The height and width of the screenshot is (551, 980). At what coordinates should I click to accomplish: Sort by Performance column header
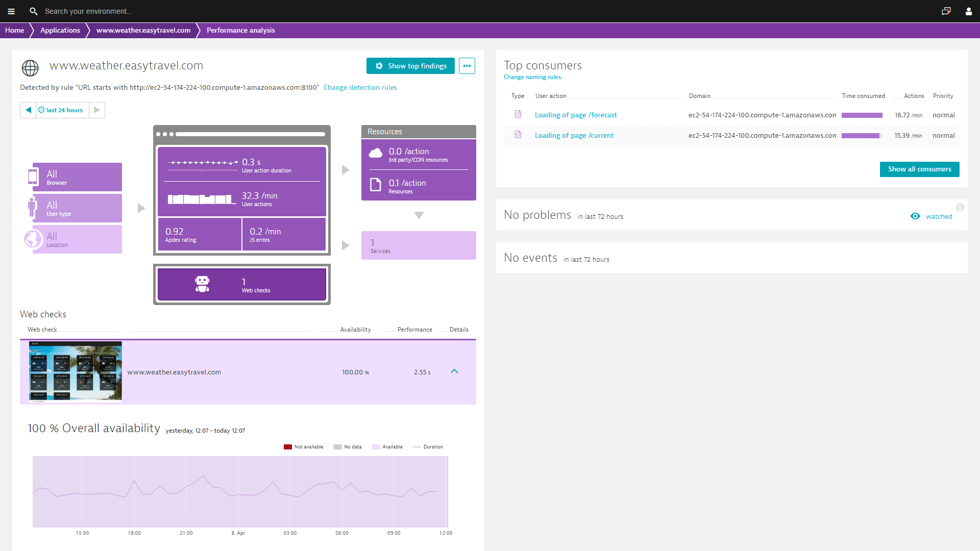tap(415, 330)
